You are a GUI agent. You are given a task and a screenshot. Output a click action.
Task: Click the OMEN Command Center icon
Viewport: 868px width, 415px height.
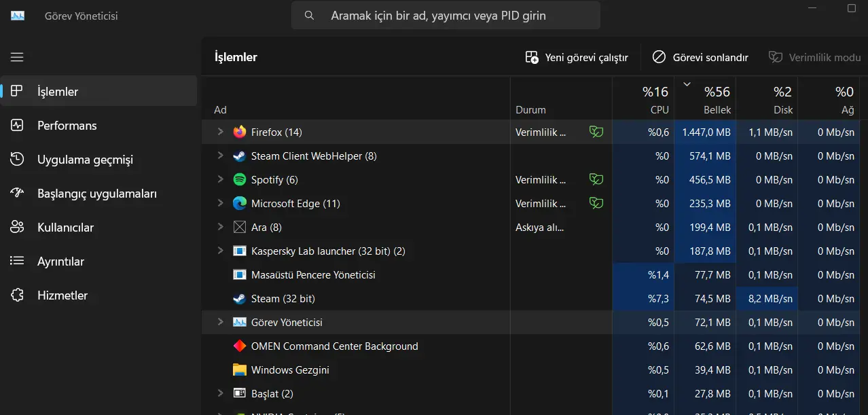click(x=239, y=346)
